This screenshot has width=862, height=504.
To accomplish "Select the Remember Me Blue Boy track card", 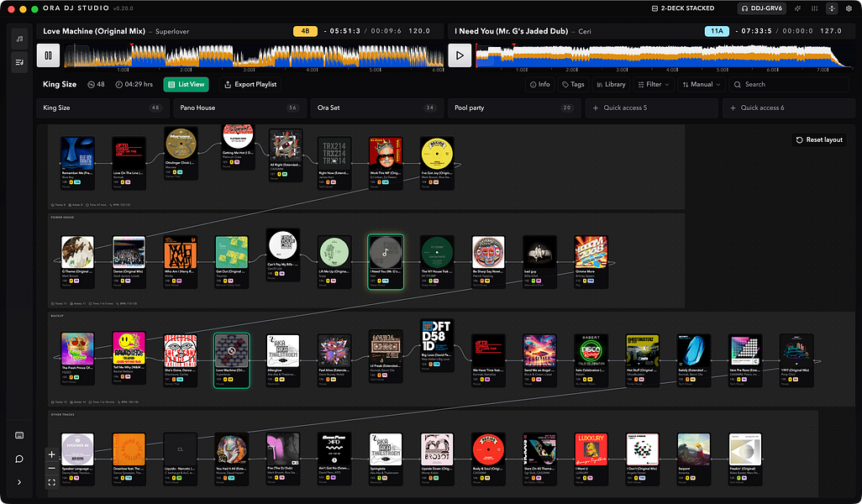I will [77, 163].
